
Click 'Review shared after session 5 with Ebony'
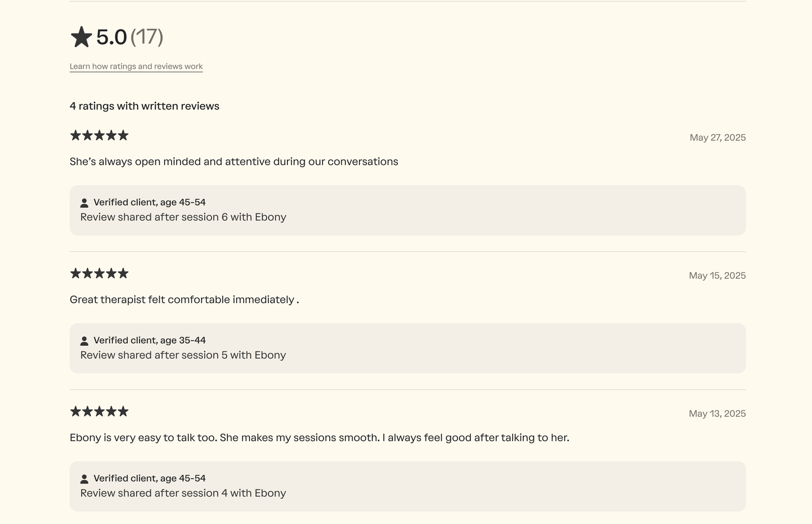pyautogui.click(x=183, y=355)
